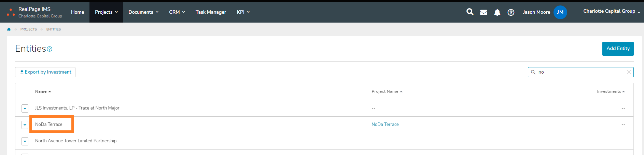This screenshot has width=644, height=155.
Task: Click the Jason Moore user name
Action: (536, 12)
